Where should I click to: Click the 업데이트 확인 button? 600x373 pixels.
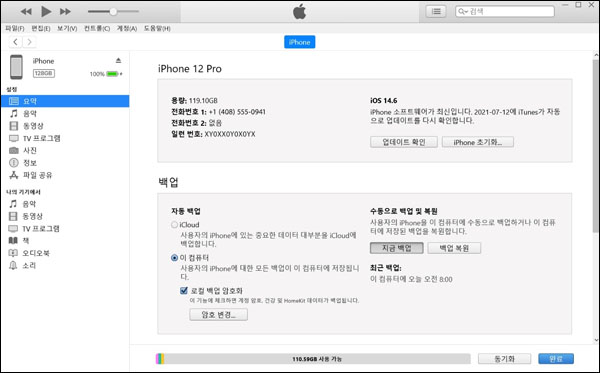pos(404,142)
